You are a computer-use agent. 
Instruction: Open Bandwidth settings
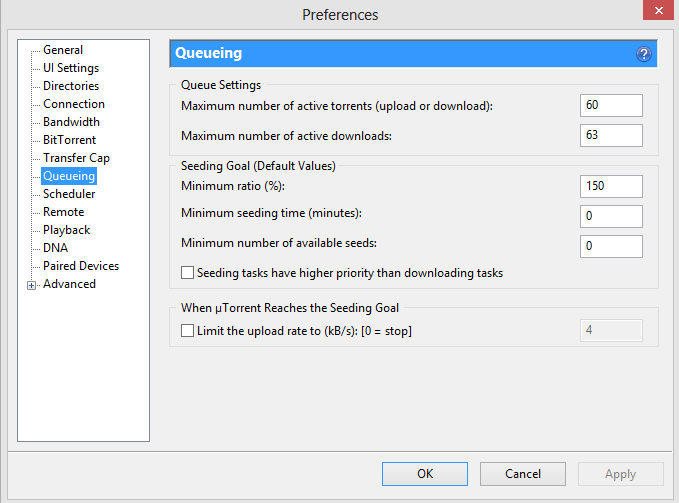71,122
